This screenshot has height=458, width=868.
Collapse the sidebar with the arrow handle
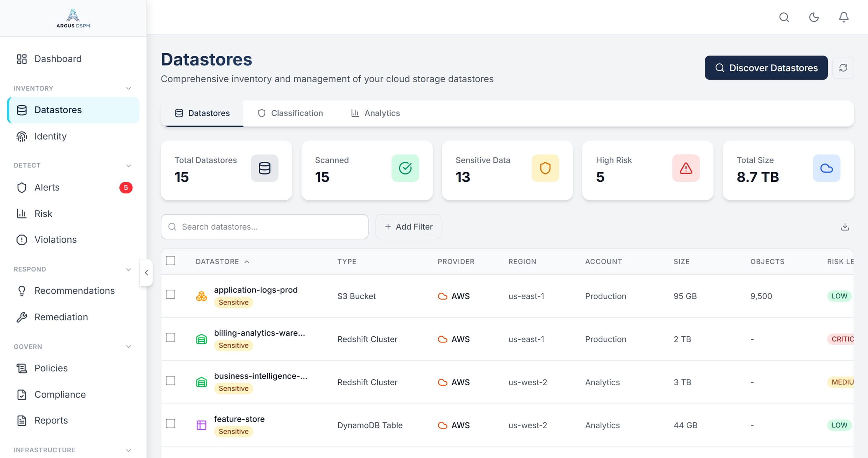(x=146, y=273)
